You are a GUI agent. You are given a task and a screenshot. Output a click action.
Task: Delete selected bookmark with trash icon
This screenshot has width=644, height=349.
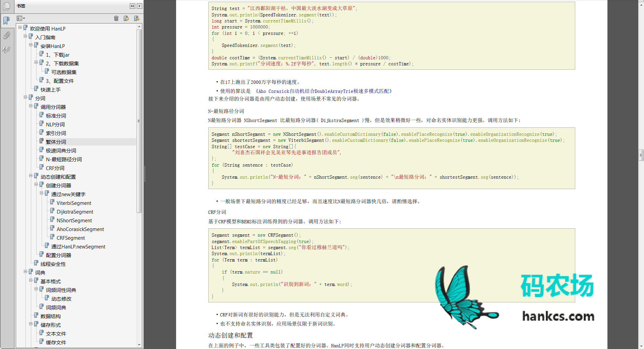click(x=116, y=18)
